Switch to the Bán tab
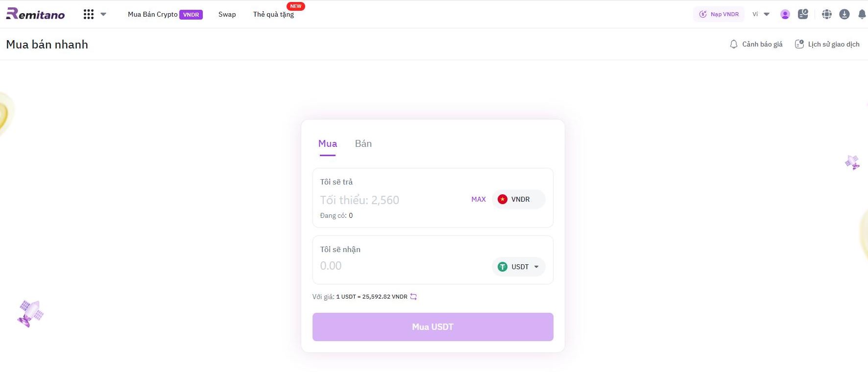 click(363, 143)
